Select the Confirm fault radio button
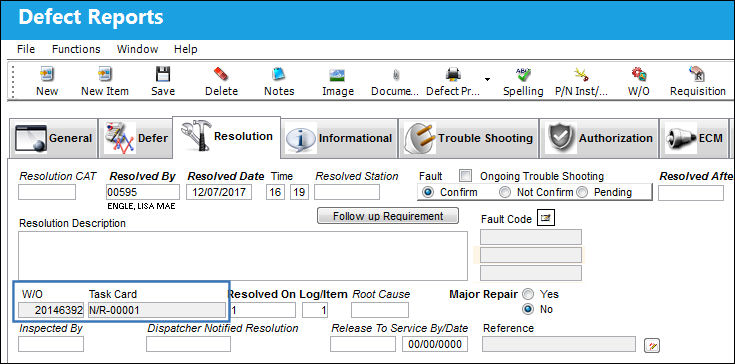735x364 pixels. click(428, 192)
